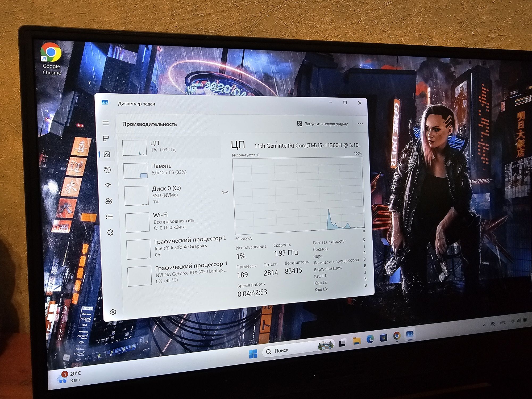Click the 'Базовая скорость:' label

tap(329, 242)
